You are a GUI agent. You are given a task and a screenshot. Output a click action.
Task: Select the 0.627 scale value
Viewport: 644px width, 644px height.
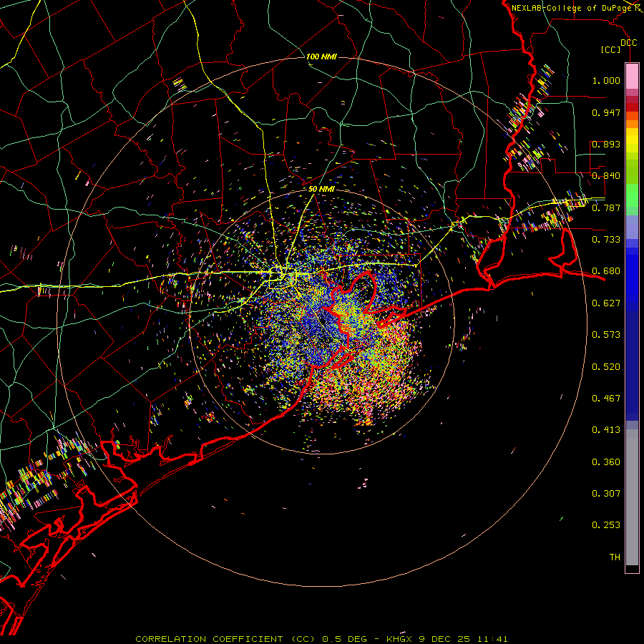(606, 303)
